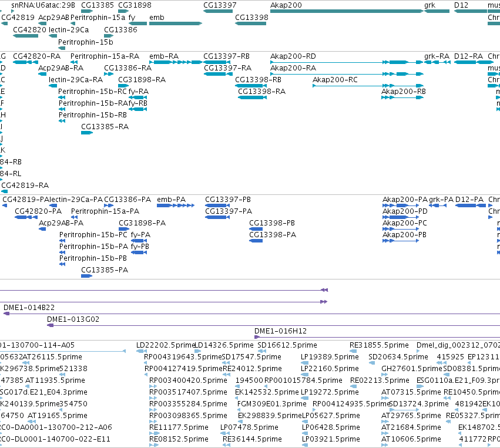Select the AT10606.5prime EST

pos(385,445)
